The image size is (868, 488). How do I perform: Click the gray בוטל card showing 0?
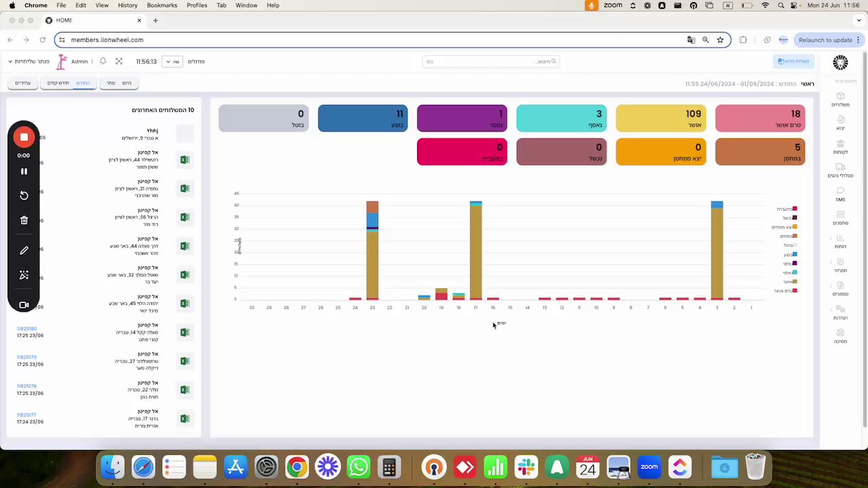pos(263,119)
